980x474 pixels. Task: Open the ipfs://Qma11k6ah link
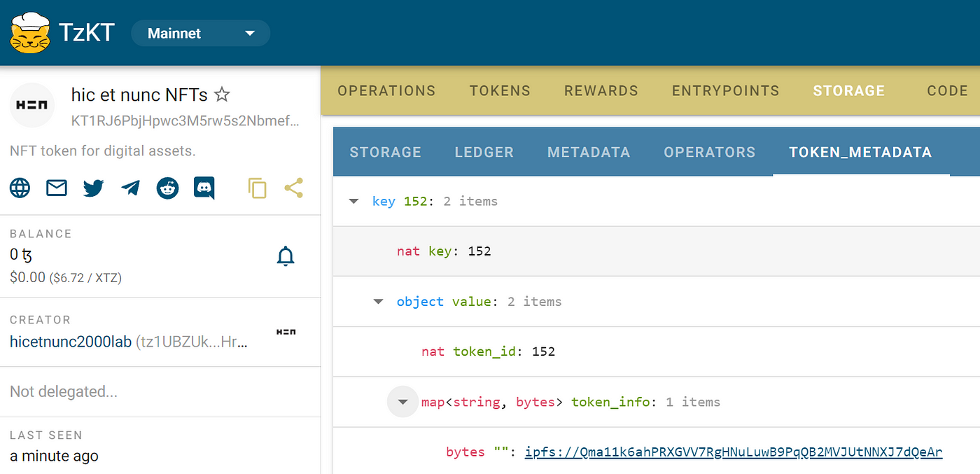point(734,452)
